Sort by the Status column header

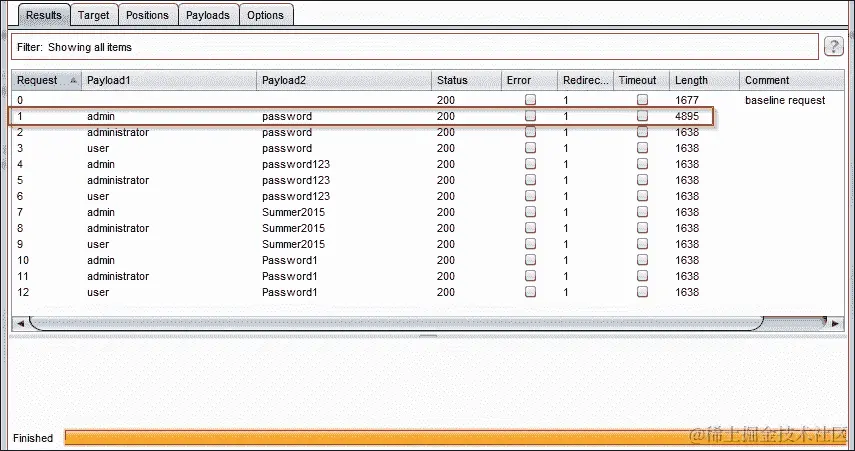467,80
